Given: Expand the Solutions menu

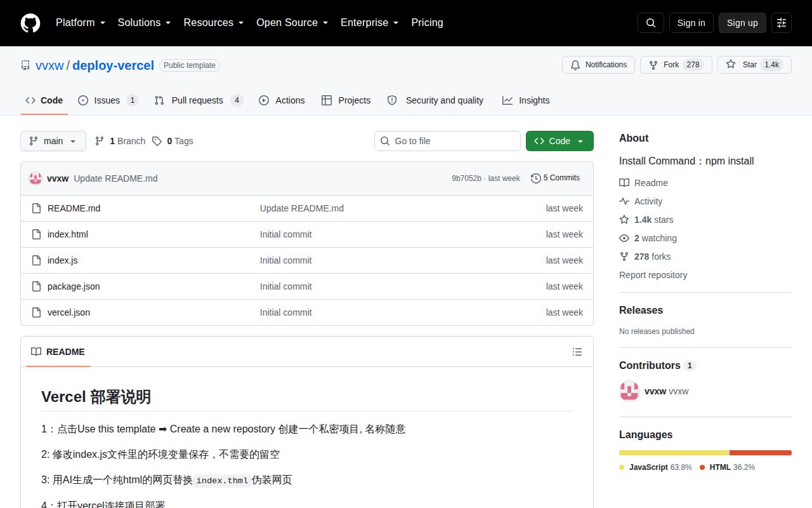Looking at the screenshot, I should 145,23.
